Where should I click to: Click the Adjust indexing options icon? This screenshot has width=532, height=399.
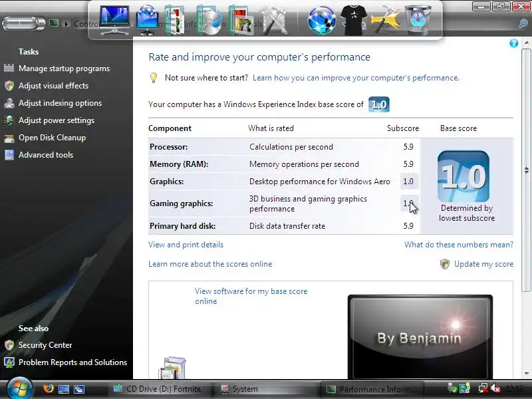click(x=9, y=103)
